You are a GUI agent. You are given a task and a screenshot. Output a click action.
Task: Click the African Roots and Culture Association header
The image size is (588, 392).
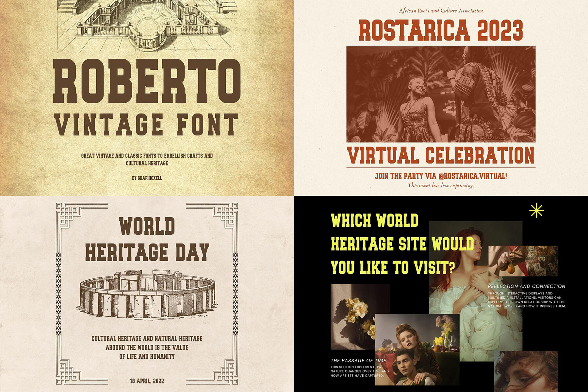[441, 10]
